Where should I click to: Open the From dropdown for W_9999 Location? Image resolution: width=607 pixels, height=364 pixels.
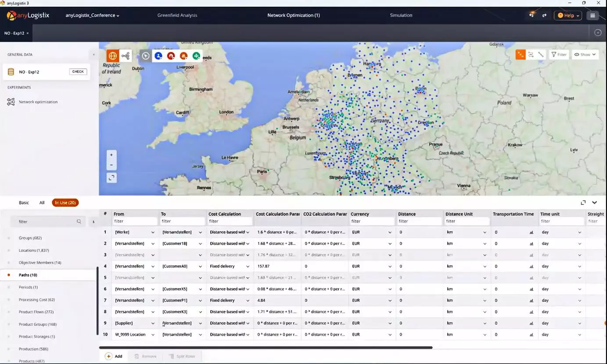(153, 335)
